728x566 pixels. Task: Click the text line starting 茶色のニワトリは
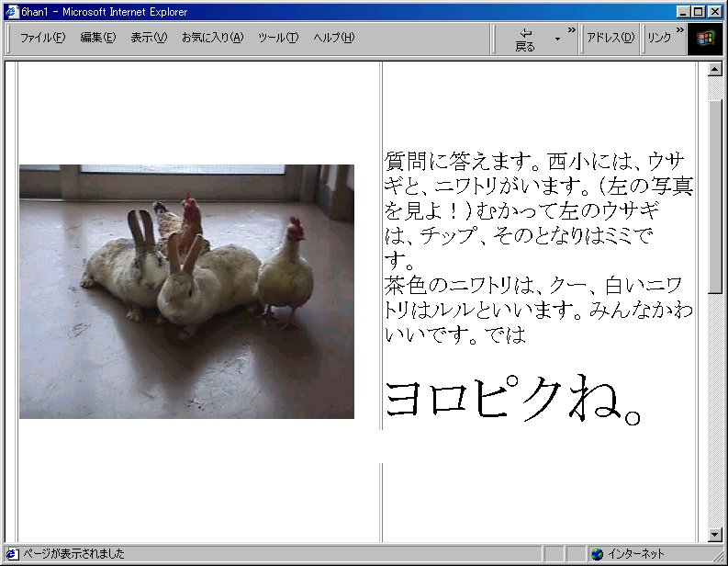533,285
